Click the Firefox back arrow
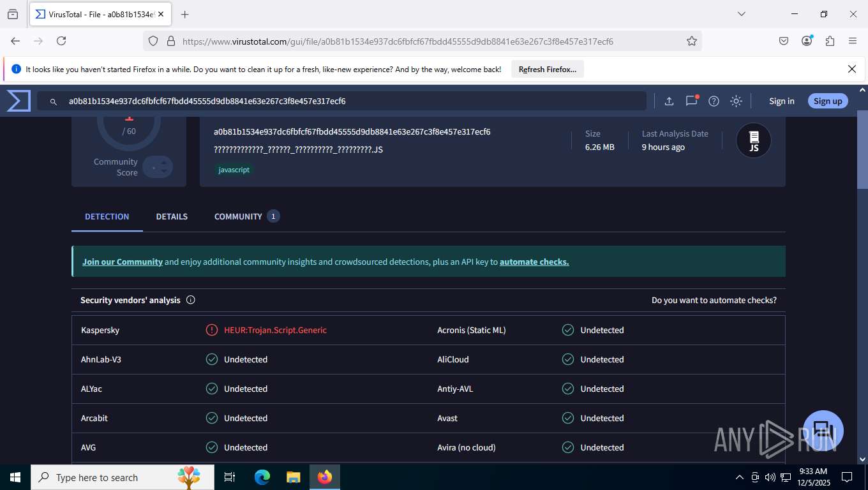Viewport: 868px width, 490px height. click(x=15, y=41)
